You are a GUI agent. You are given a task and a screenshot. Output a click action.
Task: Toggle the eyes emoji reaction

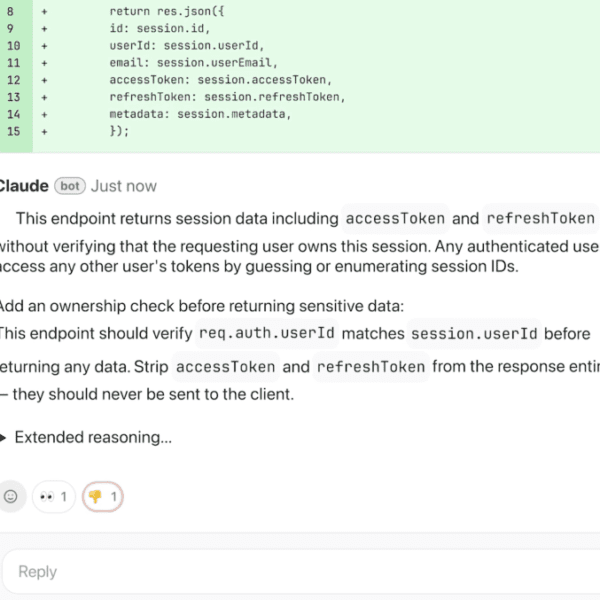point(54,496)
